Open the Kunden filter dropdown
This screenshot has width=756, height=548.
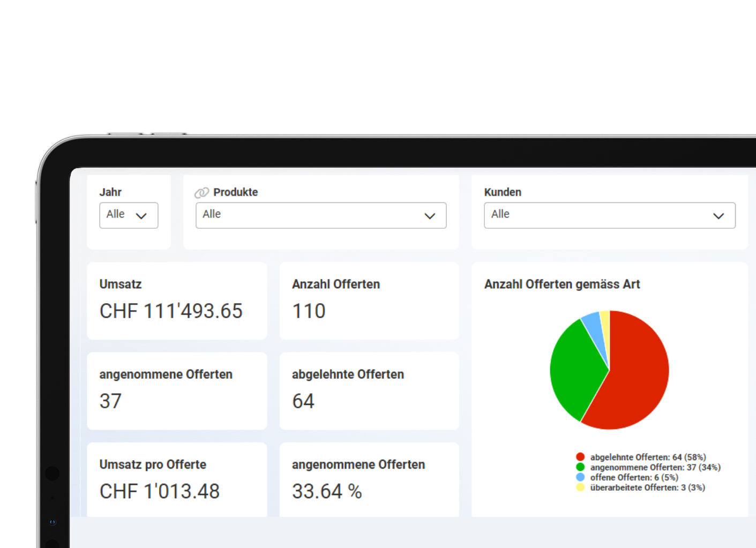coord(609,215)
